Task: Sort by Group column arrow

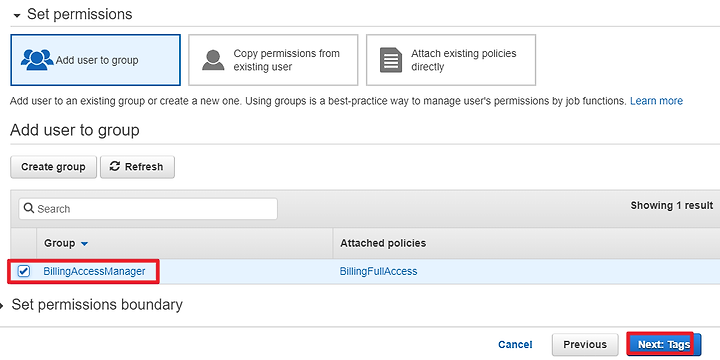Action: click(x=84, y=244)
